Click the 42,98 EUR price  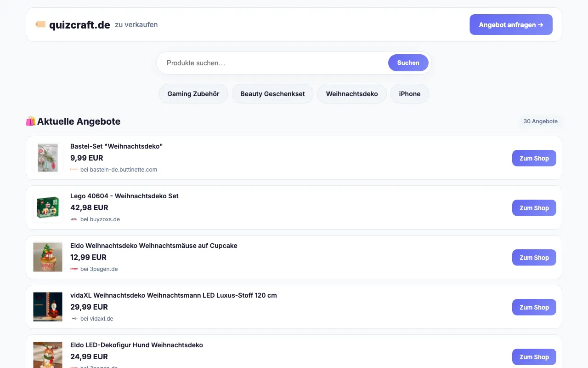pos(89,207)
